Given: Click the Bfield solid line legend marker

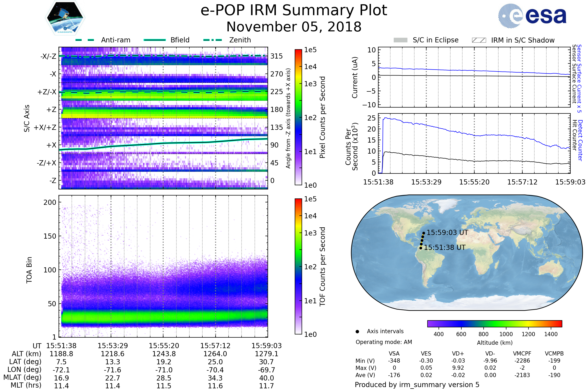Looking at the screenshot, I should (155, 40).
